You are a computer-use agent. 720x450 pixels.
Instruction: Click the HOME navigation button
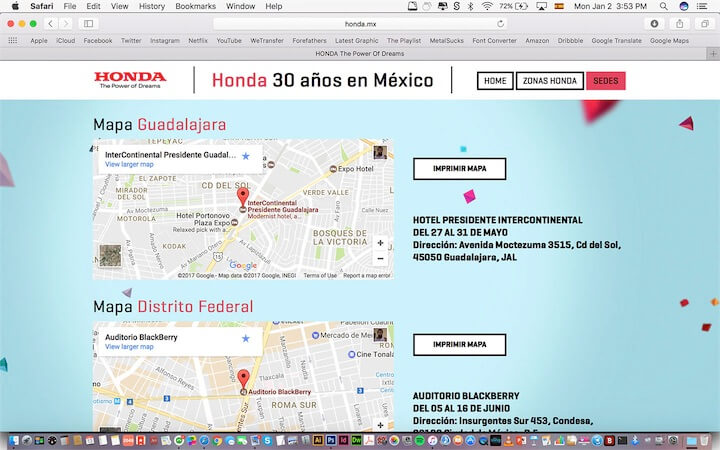point(495,81)
